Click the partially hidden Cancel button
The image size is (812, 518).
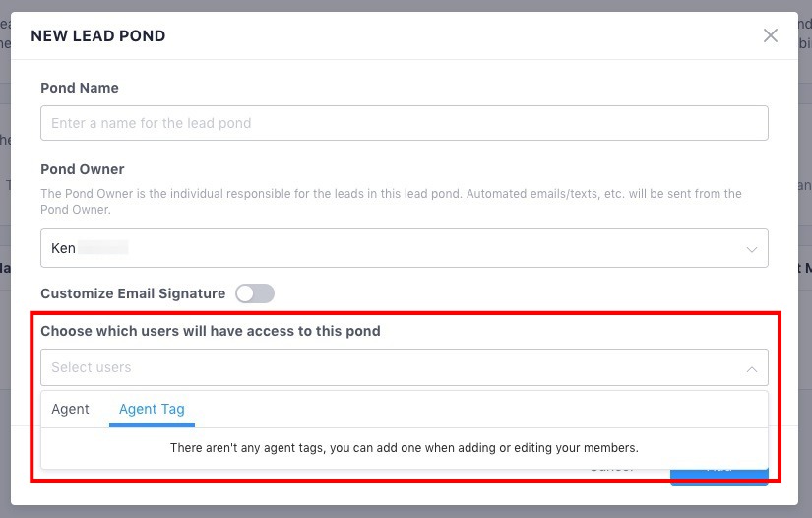[x=610, y=472]
